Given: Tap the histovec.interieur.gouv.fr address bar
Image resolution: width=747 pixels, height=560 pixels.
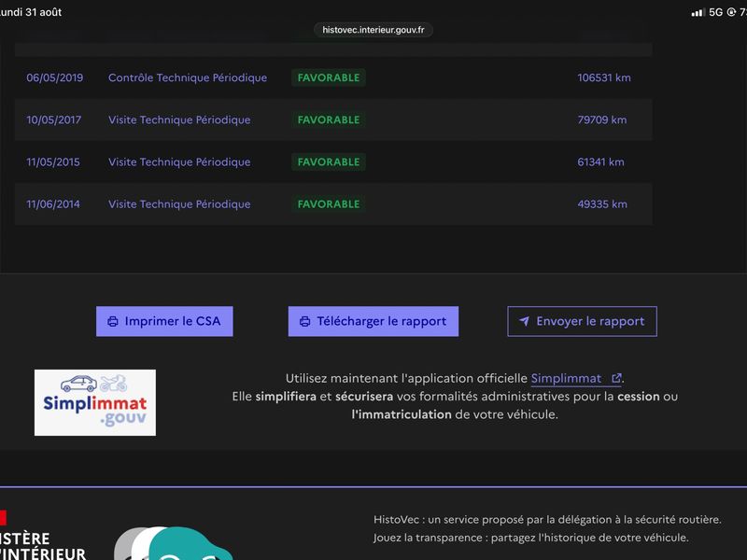Looking at the screenshot, I should point(373,30).
